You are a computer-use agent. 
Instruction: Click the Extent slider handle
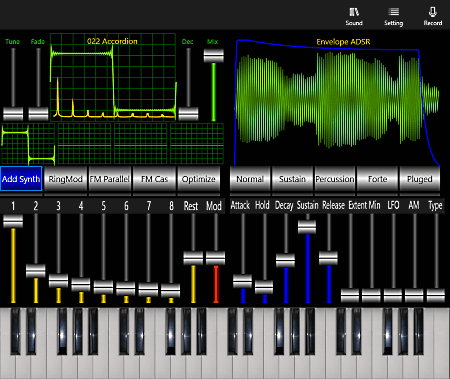coord(350,296)
